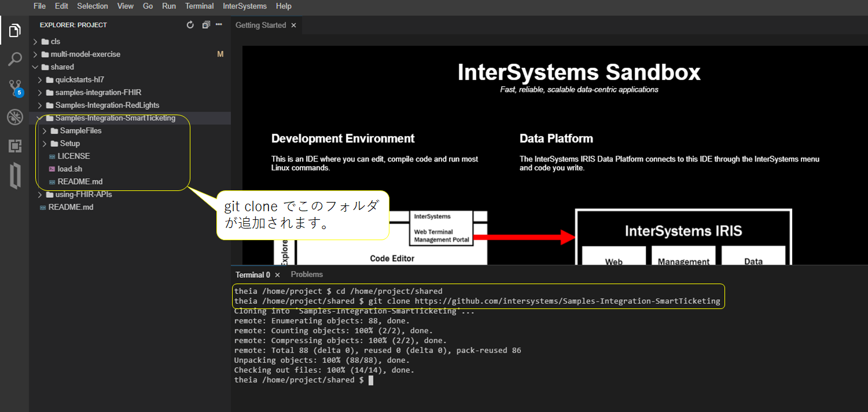Viewport: 868px width, 412px height.
Task: Open the Terminal menu
Action: [x=199, y=6]
